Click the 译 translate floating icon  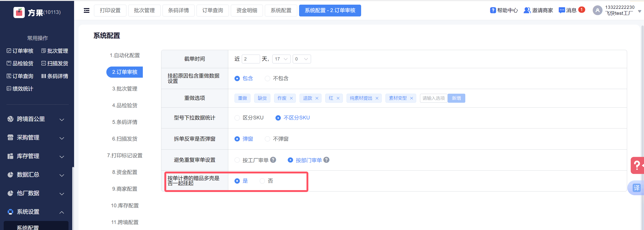tap(637, 188)
